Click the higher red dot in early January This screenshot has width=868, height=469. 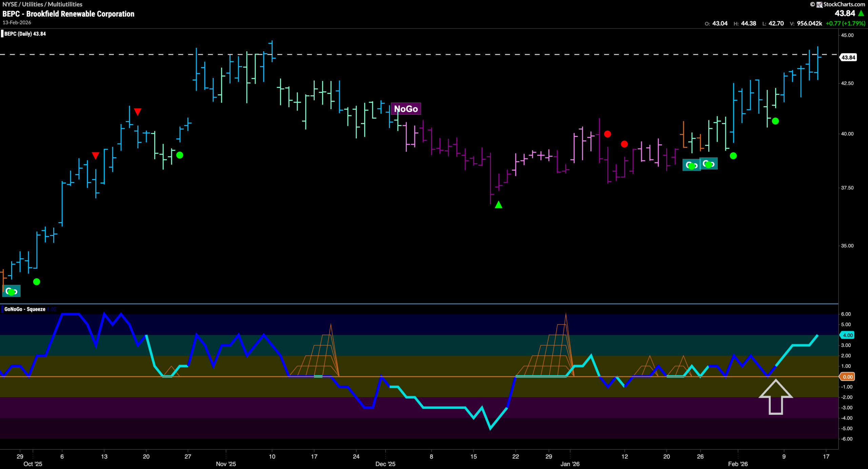pos(607,134)
